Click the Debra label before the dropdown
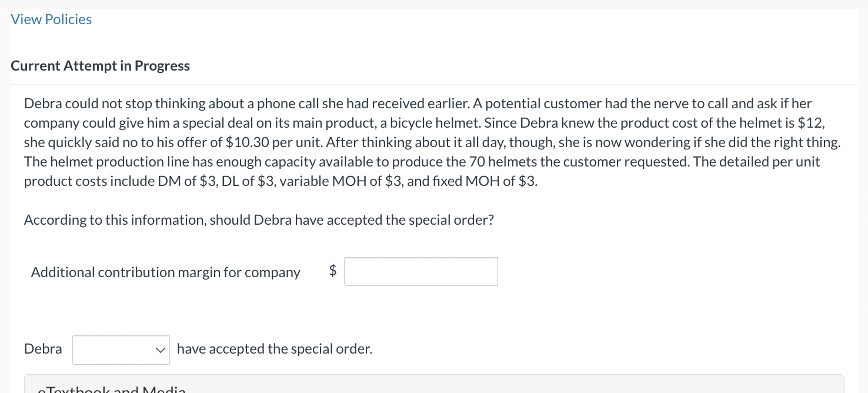 point(43,349)
